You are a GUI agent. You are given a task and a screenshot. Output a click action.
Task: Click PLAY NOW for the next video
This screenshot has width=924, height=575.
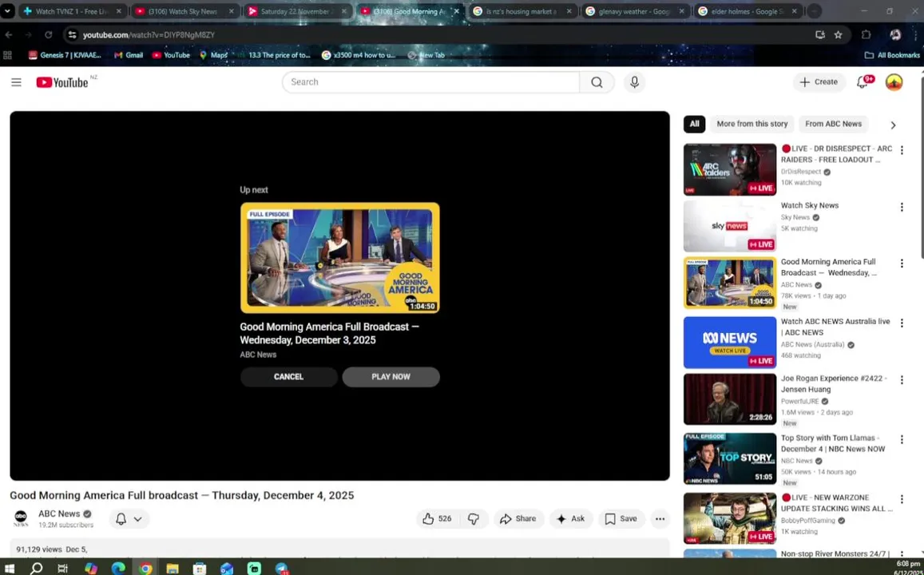pyautogui.click(x=391, y=377)
